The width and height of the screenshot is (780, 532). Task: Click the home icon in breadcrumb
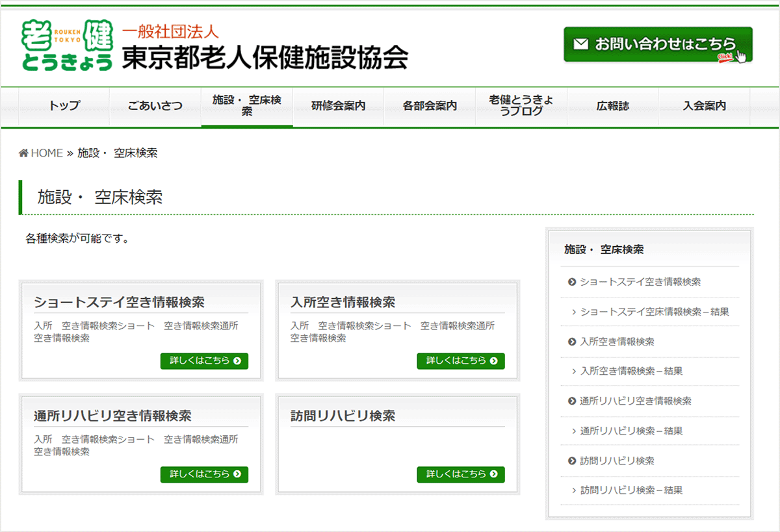coord(23,153)
